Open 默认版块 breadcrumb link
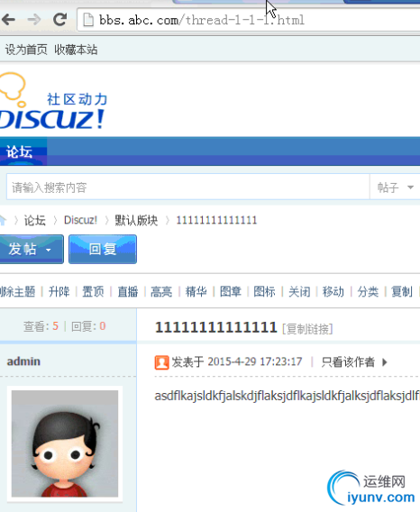This screenshot has height=512, width=420. coord(136,221)
